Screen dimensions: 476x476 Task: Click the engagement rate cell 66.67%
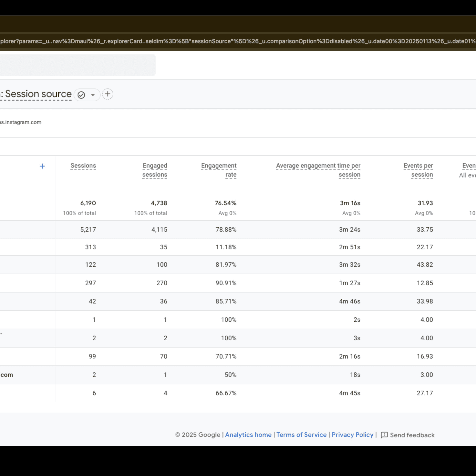tap(226, 393)
